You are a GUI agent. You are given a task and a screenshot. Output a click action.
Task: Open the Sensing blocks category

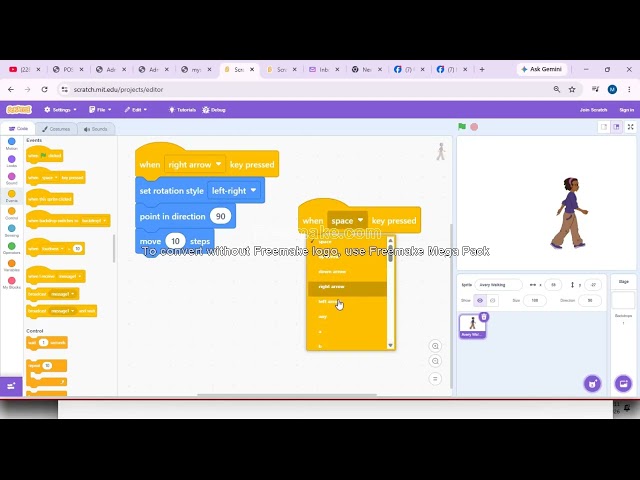tap(11, 230)
